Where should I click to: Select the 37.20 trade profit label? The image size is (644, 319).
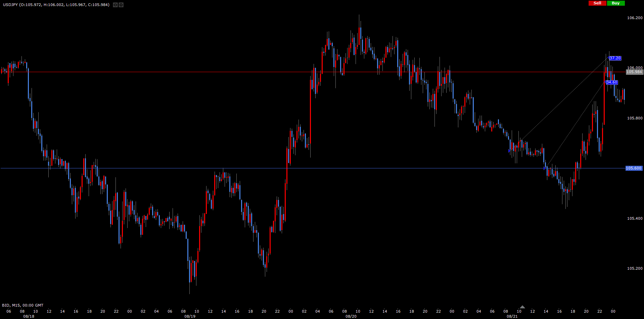(x=615, y=58)
